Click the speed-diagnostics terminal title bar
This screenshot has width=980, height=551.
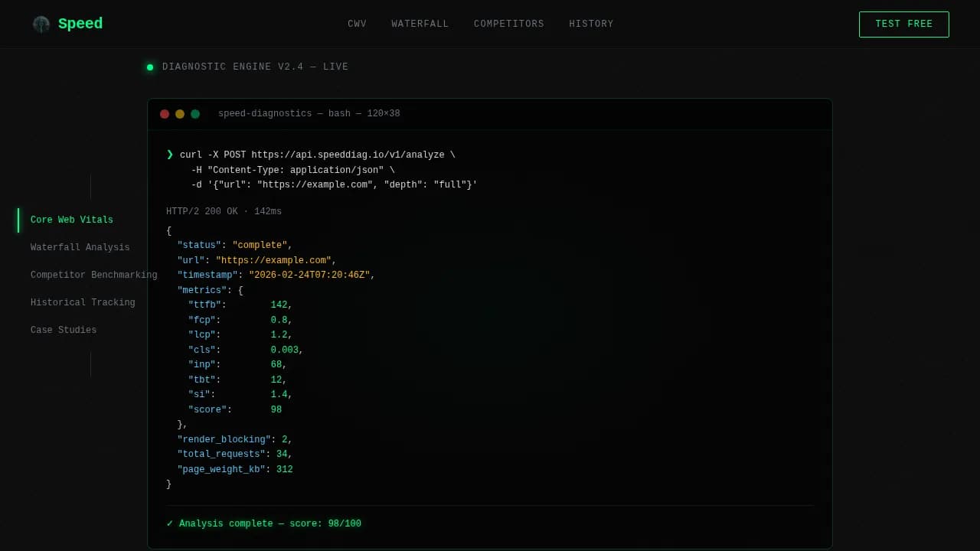(309, 113)
